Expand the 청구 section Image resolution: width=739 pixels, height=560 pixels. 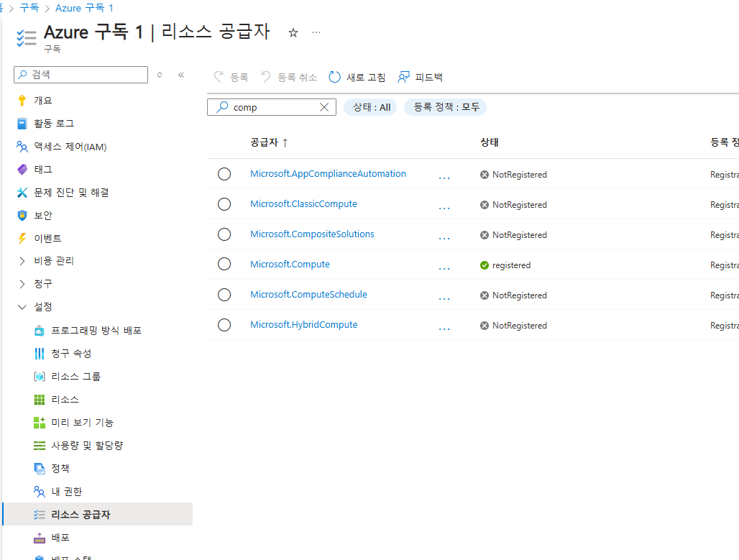tap(22, 284)
